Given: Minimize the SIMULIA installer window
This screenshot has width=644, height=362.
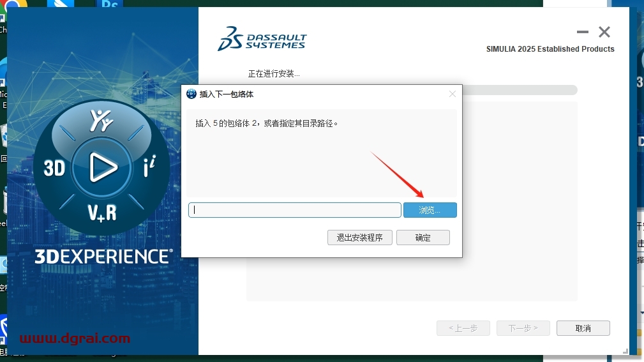Looking at the screenshot, I should click(x=582, y=32).
